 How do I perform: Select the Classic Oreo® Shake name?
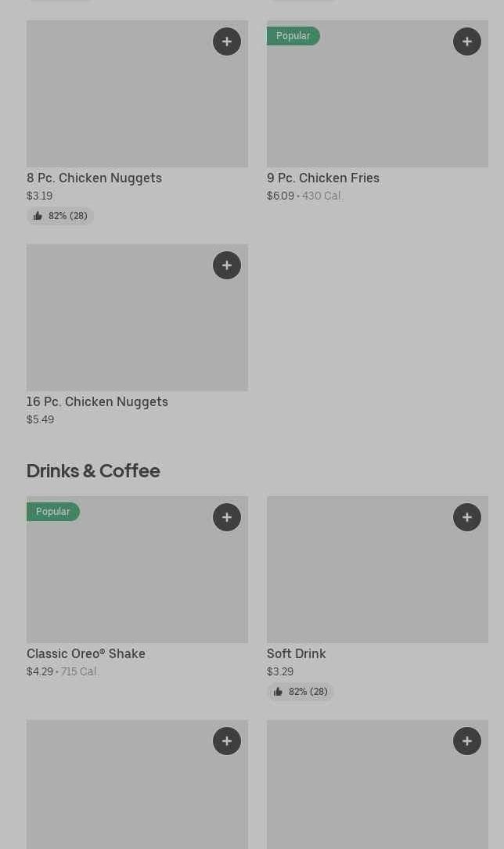(86, 653)
